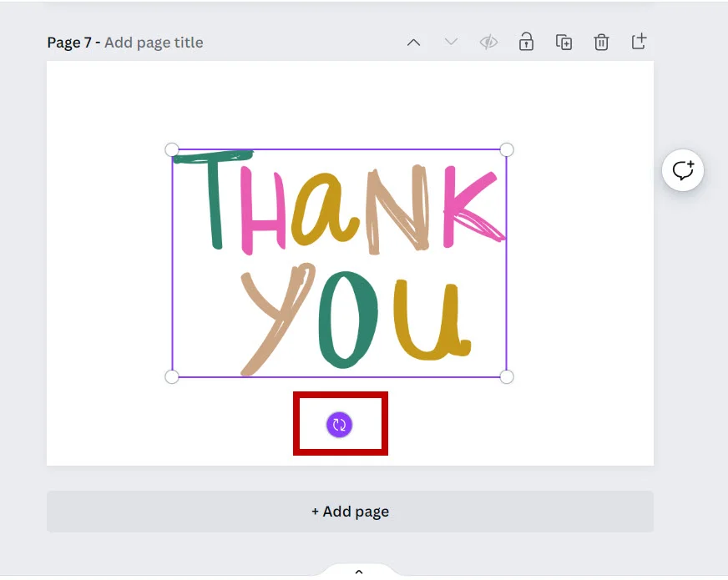Viewport: 728px width, 580px height.
Task: Click the pink letter H in Thank
Action: click(260, 210)
